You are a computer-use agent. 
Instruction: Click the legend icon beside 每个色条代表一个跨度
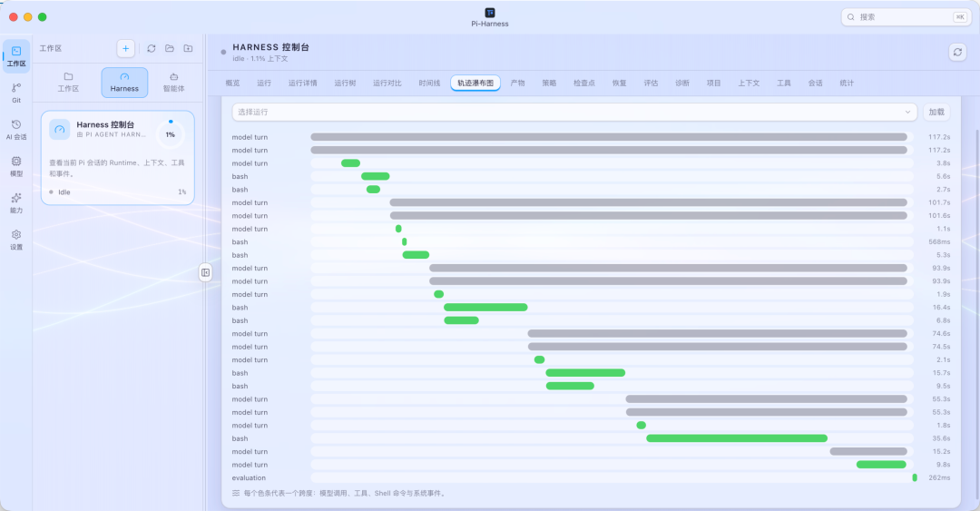click(x=236, y=493)
